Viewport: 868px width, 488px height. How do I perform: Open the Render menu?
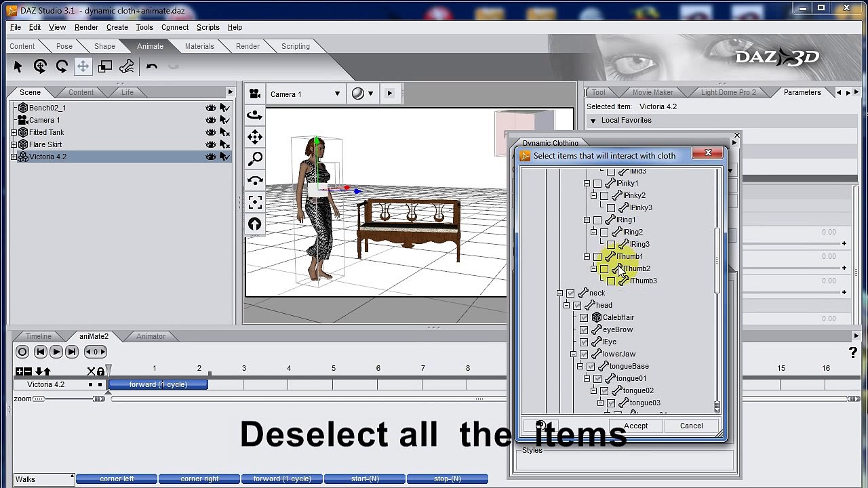click(86, 27)
